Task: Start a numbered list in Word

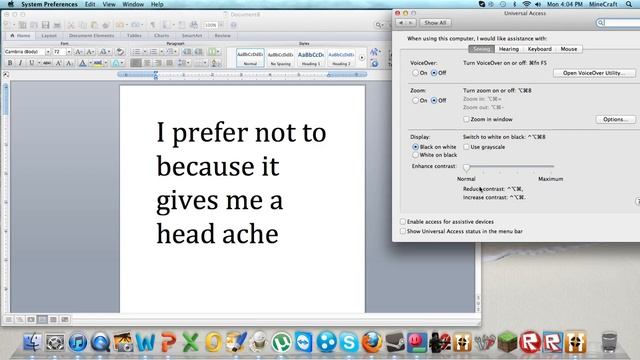Action: coord(153,52)
